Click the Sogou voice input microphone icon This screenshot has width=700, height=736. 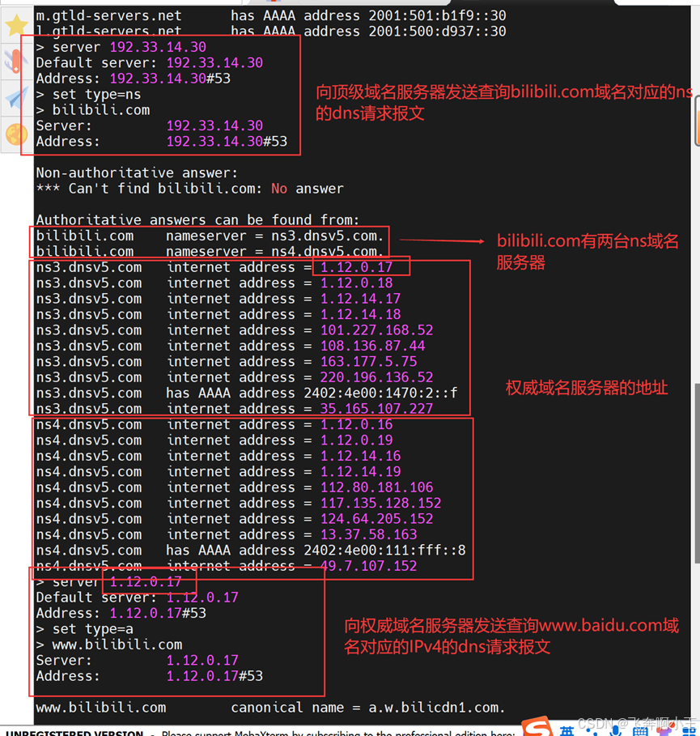(616, 731)
